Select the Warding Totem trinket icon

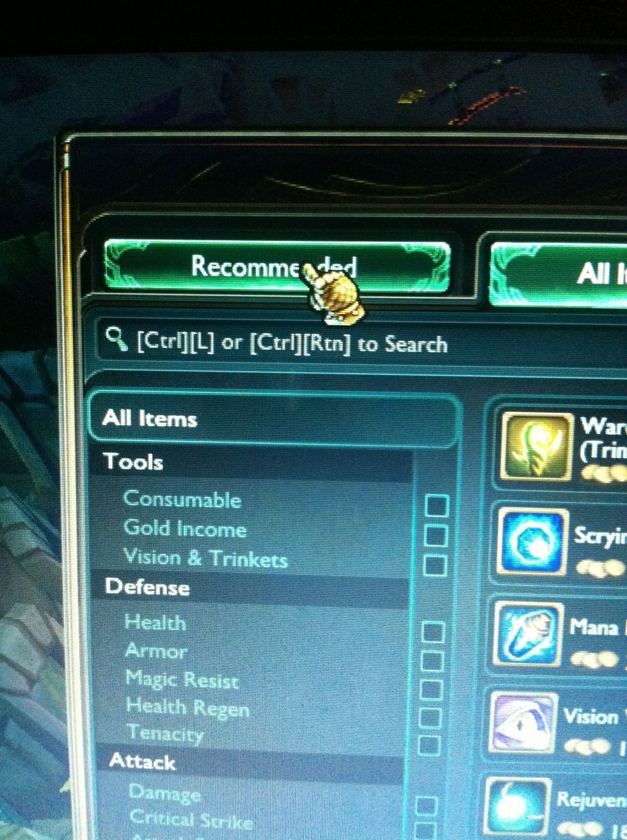[x=536, y=447]
